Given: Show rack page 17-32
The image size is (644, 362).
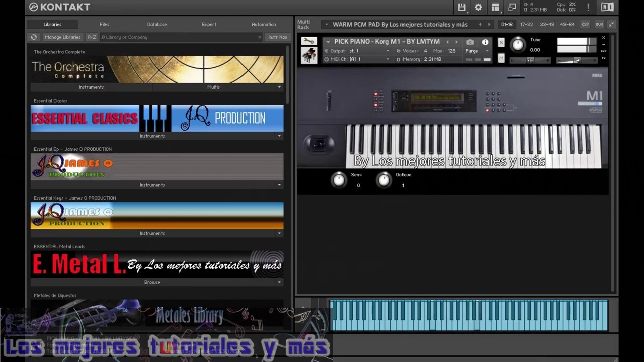Looking at the screenshot, I should click(527, 24).
